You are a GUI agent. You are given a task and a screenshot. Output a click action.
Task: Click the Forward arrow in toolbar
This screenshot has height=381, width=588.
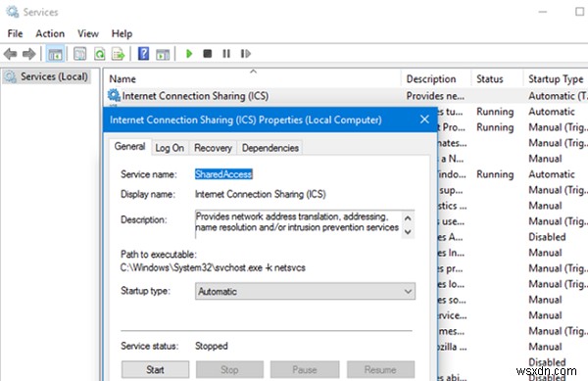[x=28, y=54]
